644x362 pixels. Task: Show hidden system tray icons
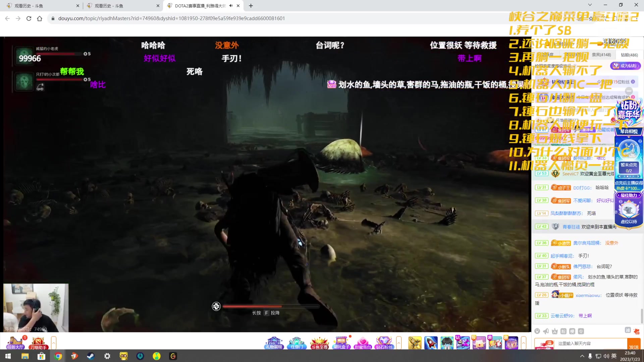[582, 356]
